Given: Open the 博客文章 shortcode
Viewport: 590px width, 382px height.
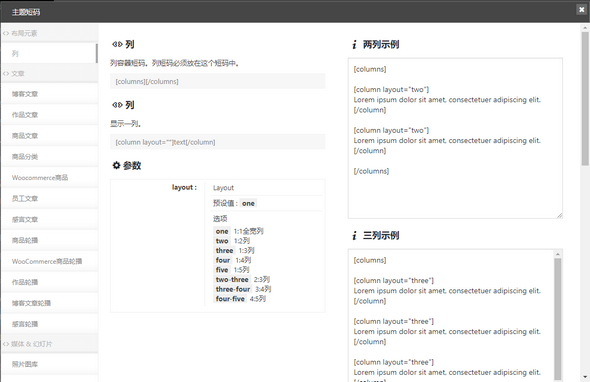Looking at the screenshot, I should point(50,94).
